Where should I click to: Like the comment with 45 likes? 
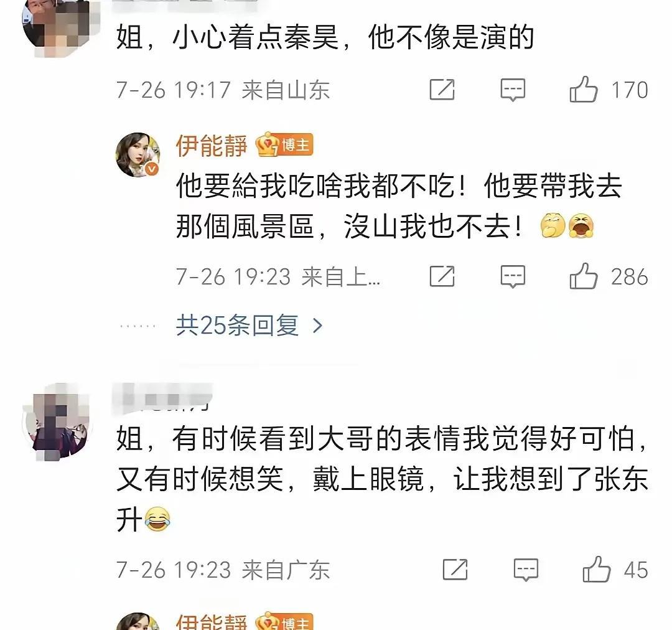coord(596,569)
